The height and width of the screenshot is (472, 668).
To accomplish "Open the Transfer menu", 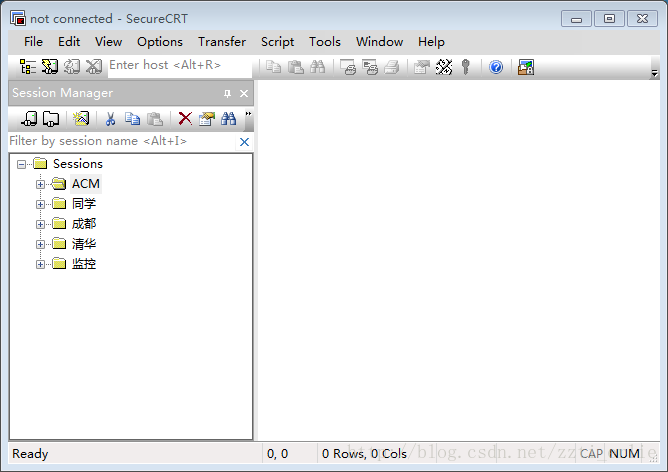I will 221,42.
